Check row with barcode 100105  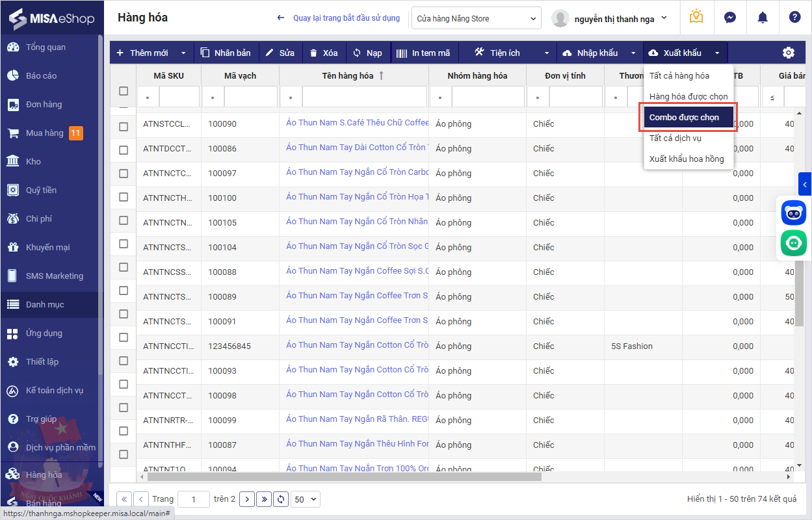click(x=124, y=220)
